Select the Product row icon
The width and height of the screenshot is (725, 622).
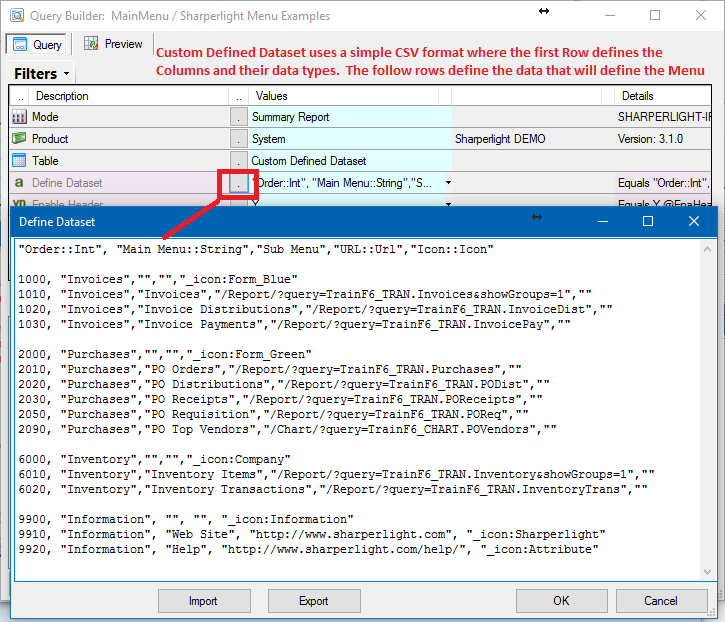point(19,139)
